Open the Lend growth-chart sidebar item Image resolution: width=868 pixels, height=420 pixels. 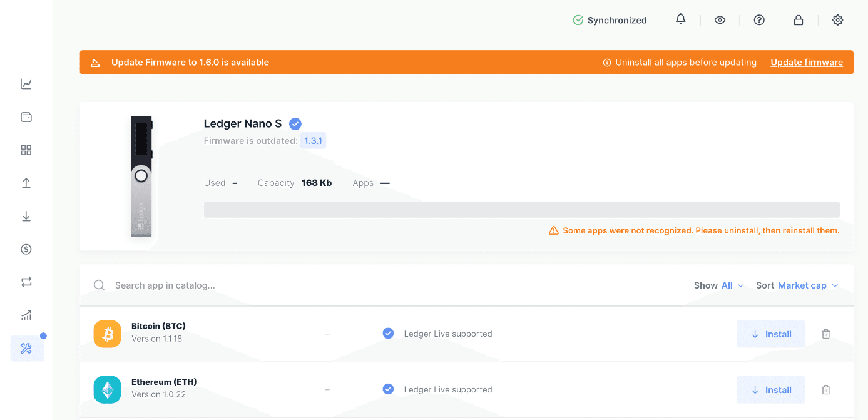click(26, 315)
